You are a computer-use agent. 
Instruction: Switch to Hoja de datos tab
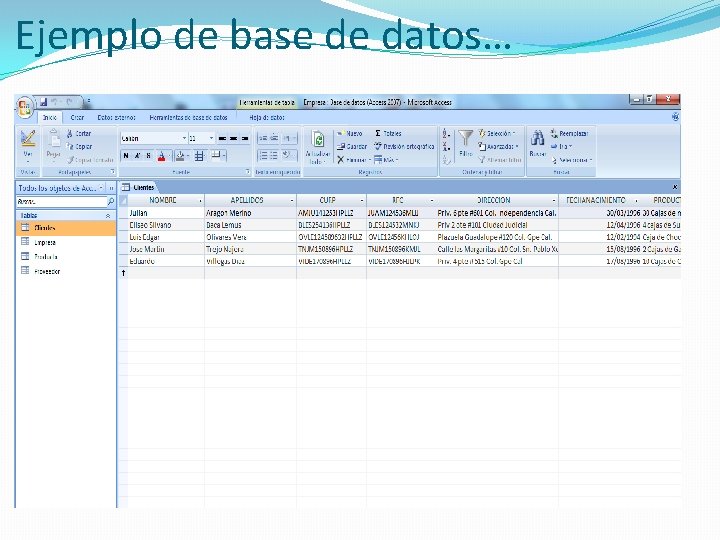click(x=267, y=118)
